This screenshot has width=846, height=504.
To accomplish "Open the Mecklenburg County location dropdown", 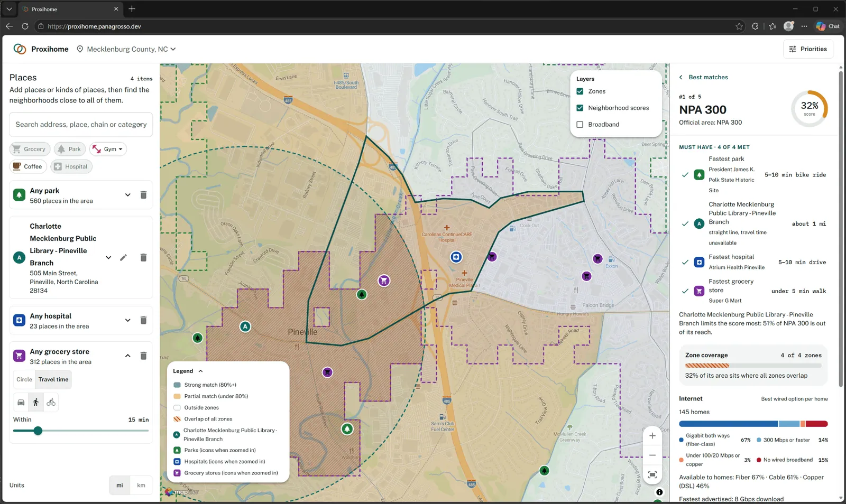I will tap(126, 49).
